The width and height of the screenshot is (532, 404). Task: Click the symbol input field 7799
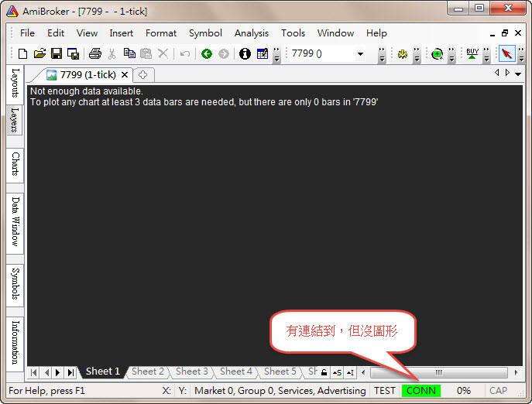[324, 54]
